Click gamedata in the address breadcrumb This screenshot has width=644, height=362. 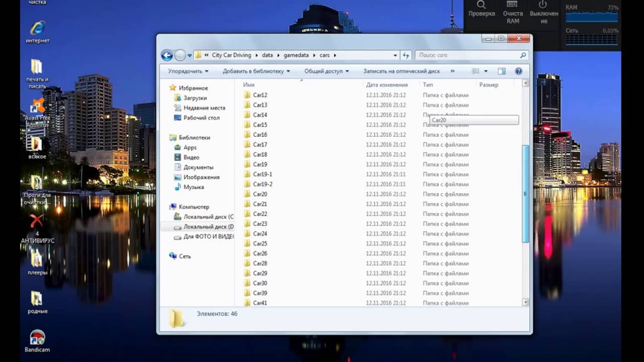(x=296, y=55)
